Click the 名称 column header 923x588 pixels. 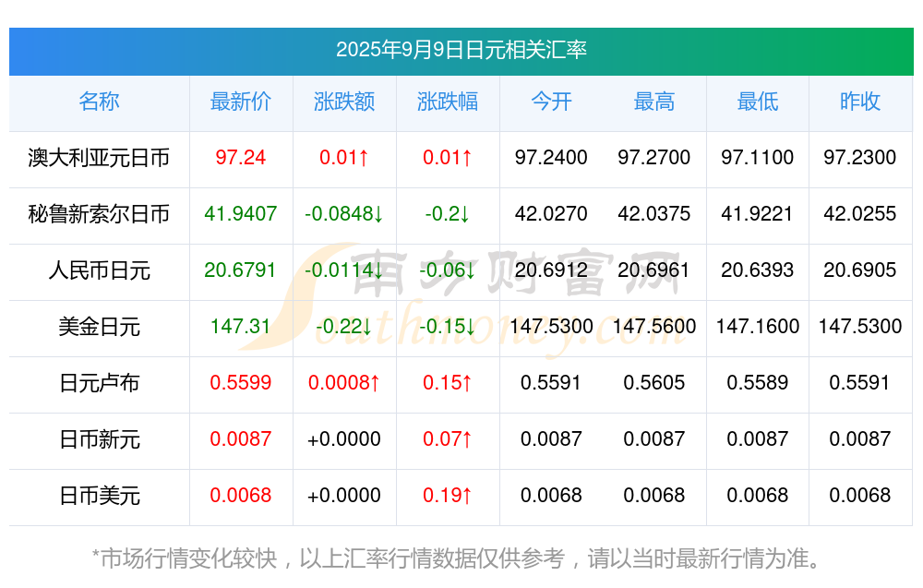click(99, 102)
